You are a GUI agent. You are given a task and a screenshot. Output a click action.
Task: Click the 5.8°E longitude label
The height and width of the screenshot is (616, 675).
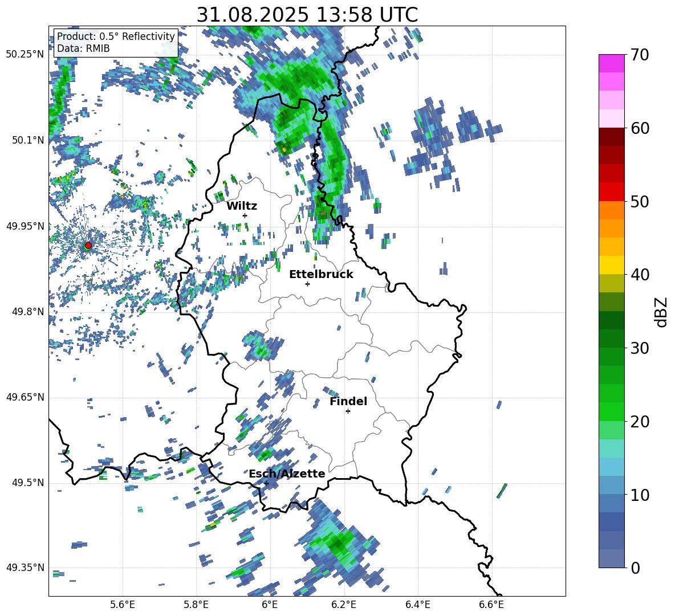(x=197, y=605)
